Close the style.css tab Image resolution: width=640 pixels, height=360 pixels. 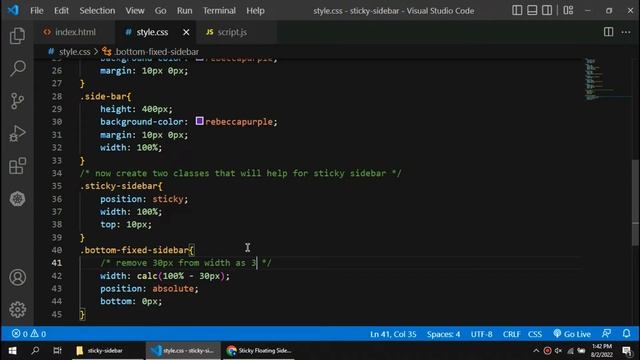186,32
